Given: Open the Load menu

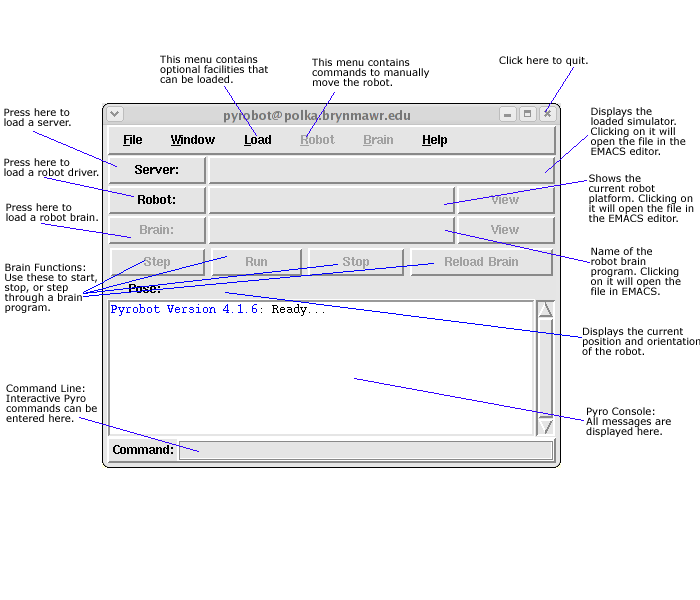Looking at the screenshot, I should click(x=257, y=140).
